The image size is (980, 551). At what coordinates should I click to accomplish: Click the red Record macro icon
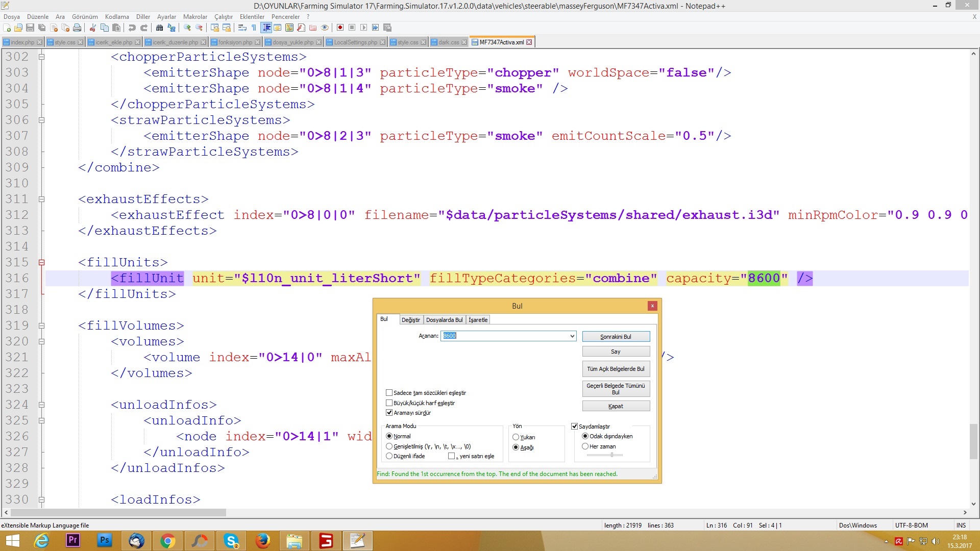(340, 28)
